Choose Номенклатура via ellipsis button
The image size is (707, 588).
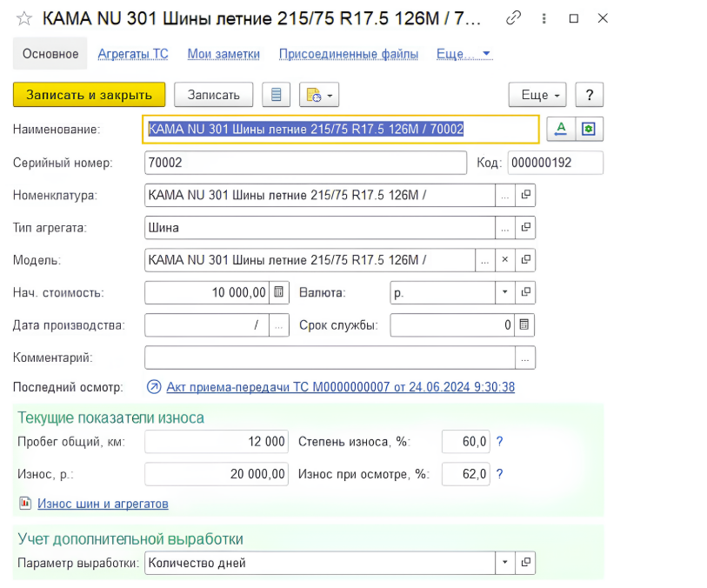coord(505,195)
